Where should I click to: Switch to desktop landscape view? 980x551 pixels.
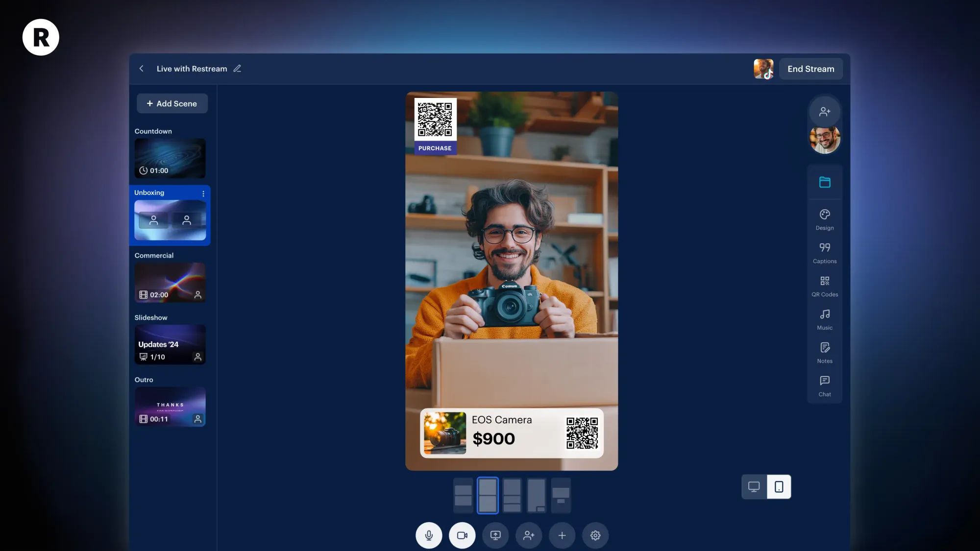[754, 487]
